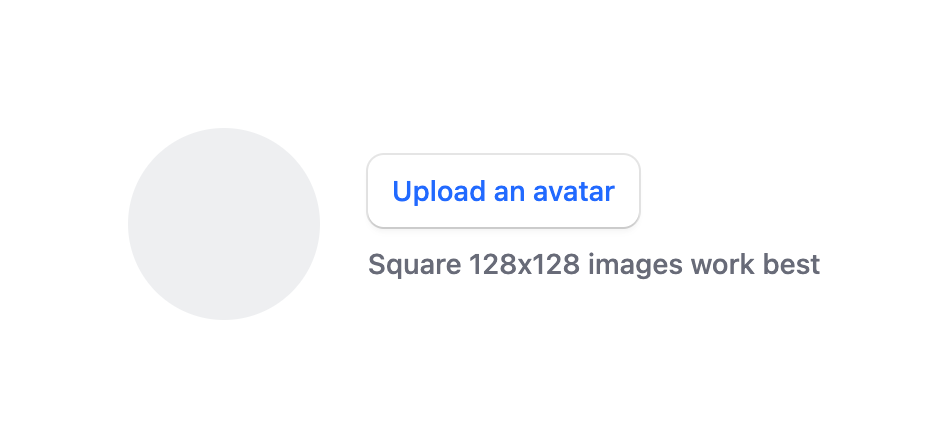Screen dimensions: 948x448
Task: Click the "Upload an avatar" button
Action: tap(503, 191)
